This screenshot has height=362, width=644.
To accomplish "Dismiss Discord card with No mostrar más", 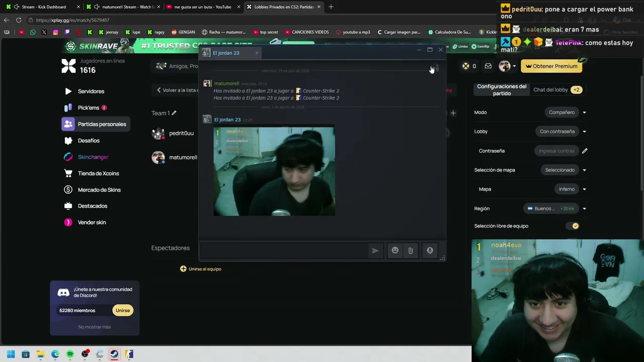I will coord(95,327).
